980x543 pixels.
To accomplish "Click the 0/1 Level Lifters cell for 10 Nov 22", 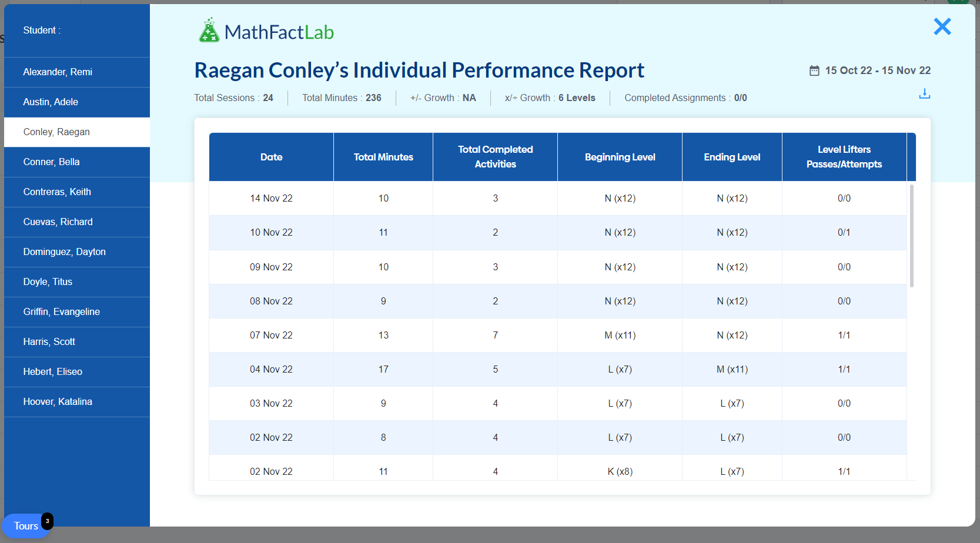I will click(844, 233).
